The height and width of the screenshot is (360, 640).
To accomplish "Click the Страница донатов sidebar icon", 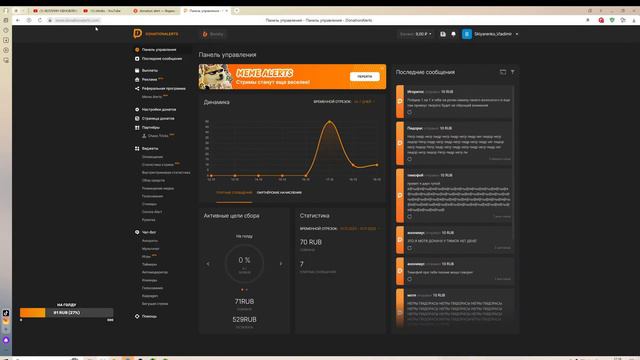I will coord(137,118).
